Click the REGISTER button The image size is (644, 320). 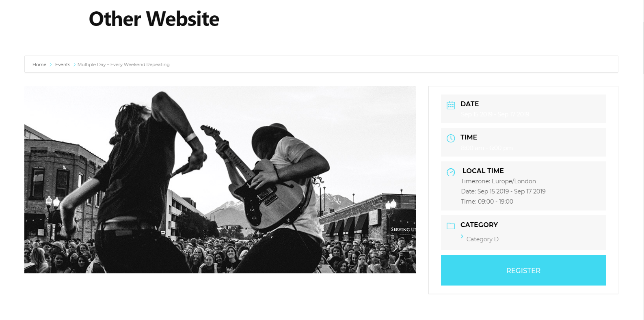click(523, 270)
